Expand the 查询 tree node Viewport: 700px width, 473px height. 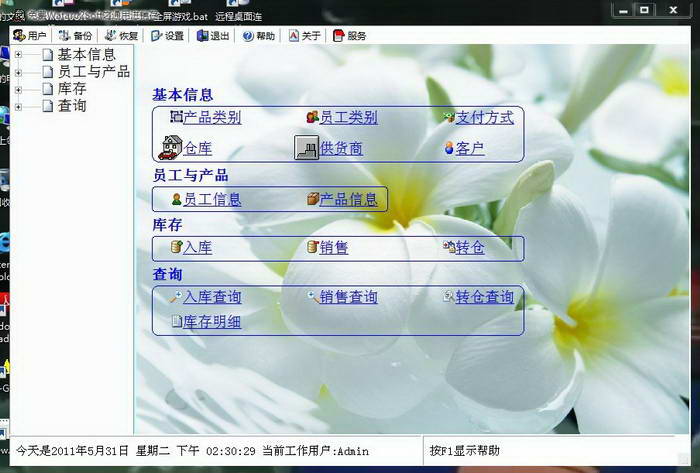18,107
